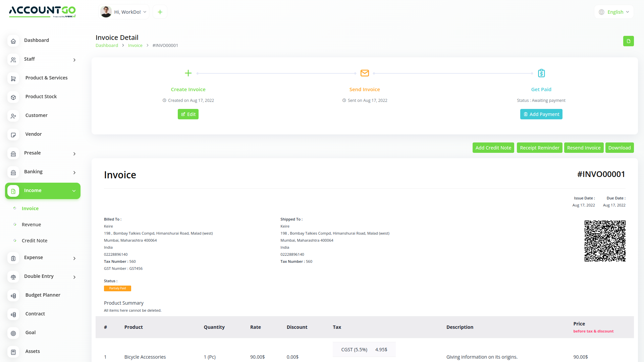This screenshot has width=644, height=362.
Task: Click the Partially Paid status badge
Action: [x=117, y=288]
